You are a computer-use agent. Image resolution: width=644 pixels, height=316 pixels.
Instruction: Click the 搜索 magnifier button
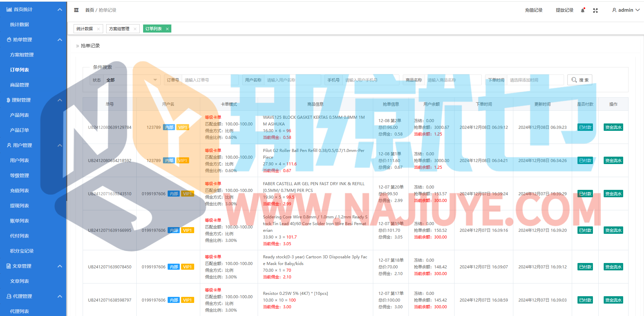[579, 80]
